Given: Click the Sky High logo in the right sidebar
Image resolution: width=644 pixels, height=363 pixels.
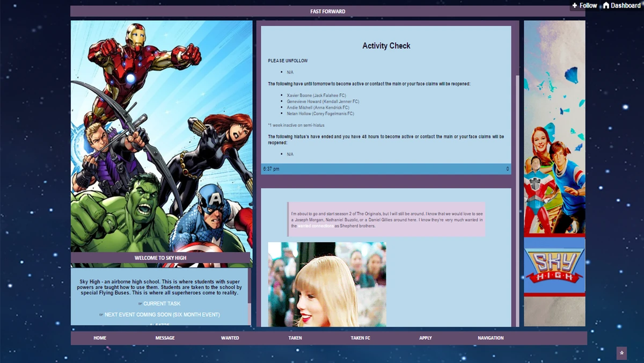Looking at the screenshot, I should [554, 265].
